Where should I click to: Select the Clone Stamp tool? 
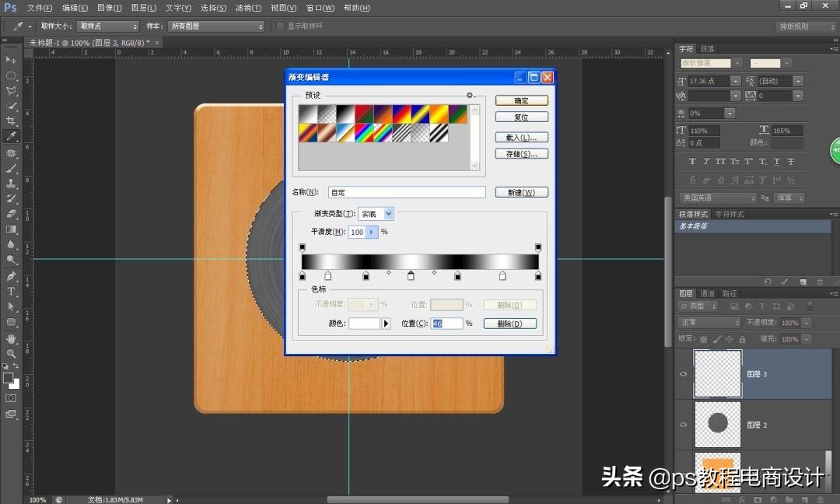(x=11, y=182)
